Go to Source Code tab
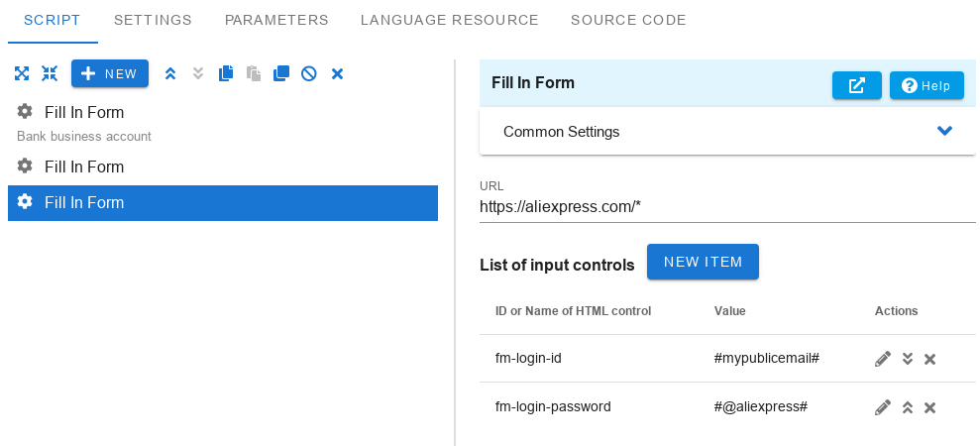This screenshot has width=980, height=446. (628, 20)
